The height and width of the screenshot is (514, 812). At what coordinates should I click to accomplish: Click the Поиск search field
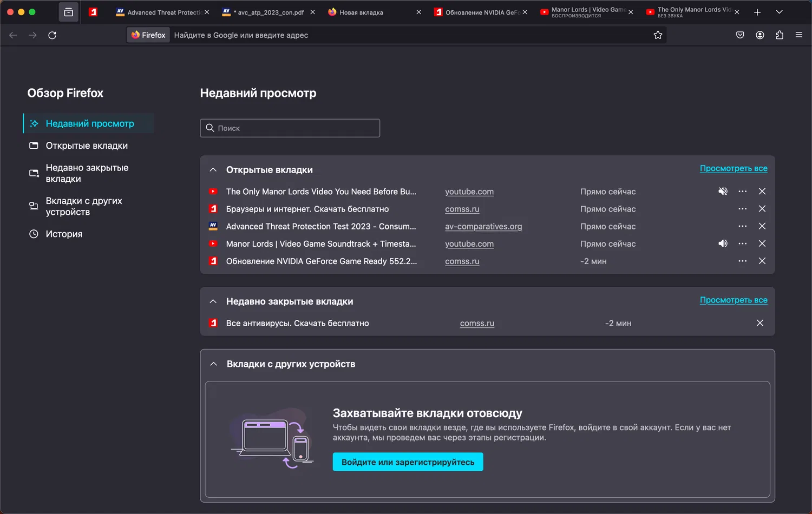290,128
